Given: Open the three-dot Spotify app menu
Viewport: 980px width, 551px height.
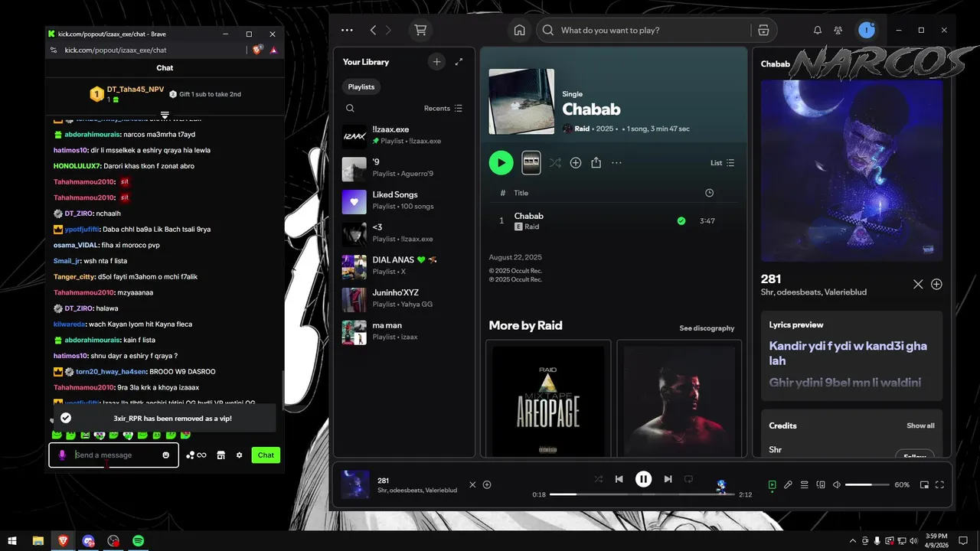Looking at the screenshot, I should (347, 30).
